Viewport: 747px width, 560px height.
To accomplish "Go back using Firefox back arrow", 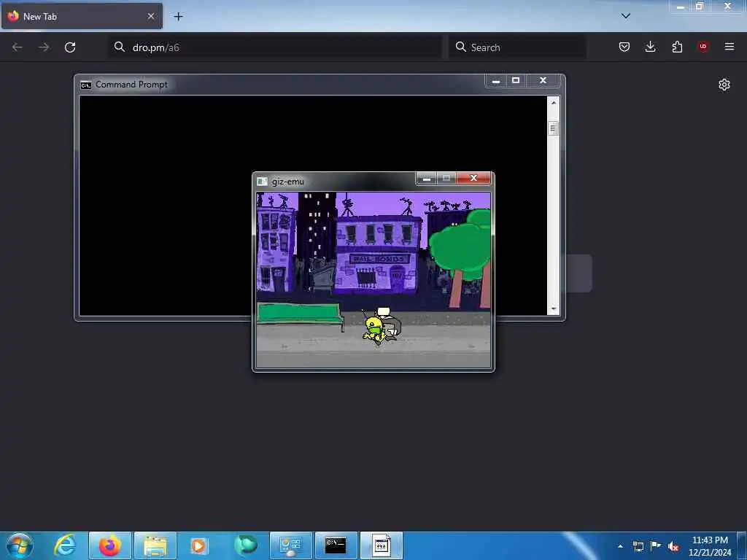I will [x=18, y=47].
